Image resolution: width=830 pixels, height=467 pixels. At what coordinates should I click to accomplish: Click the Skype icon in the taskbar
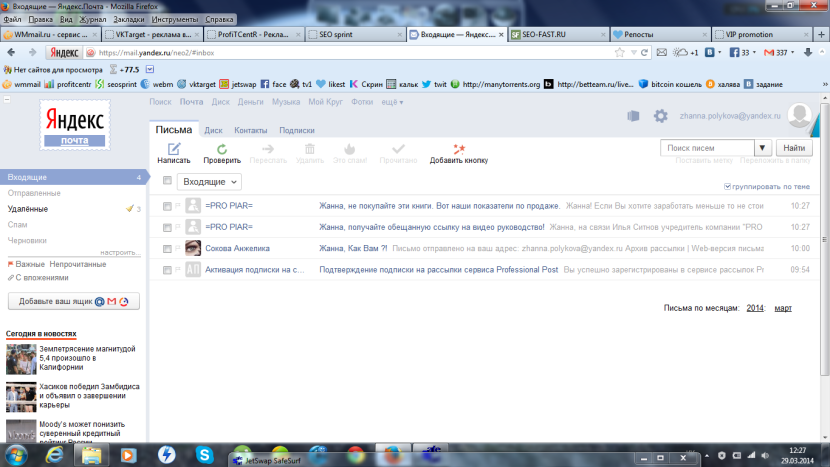tap(204, 455)
